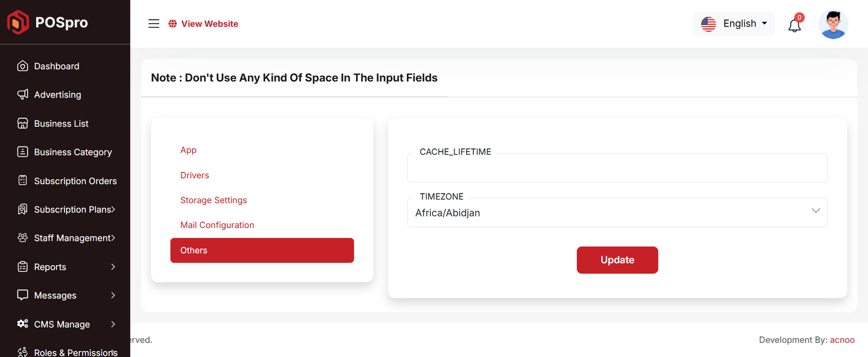The width and height of the screenshot is (868, 357).
Task: Switch to the Storage Settings tab
Action: (x=213, y=200)
